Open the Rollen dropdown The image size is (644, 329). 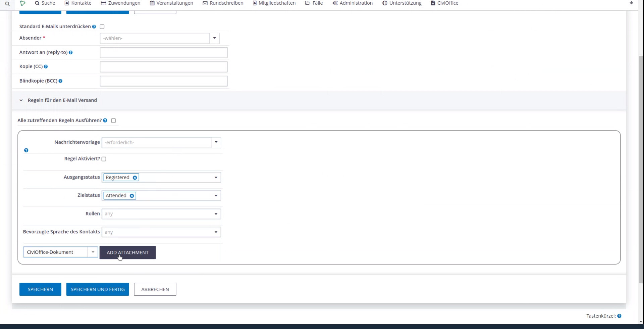coord(161,214)
